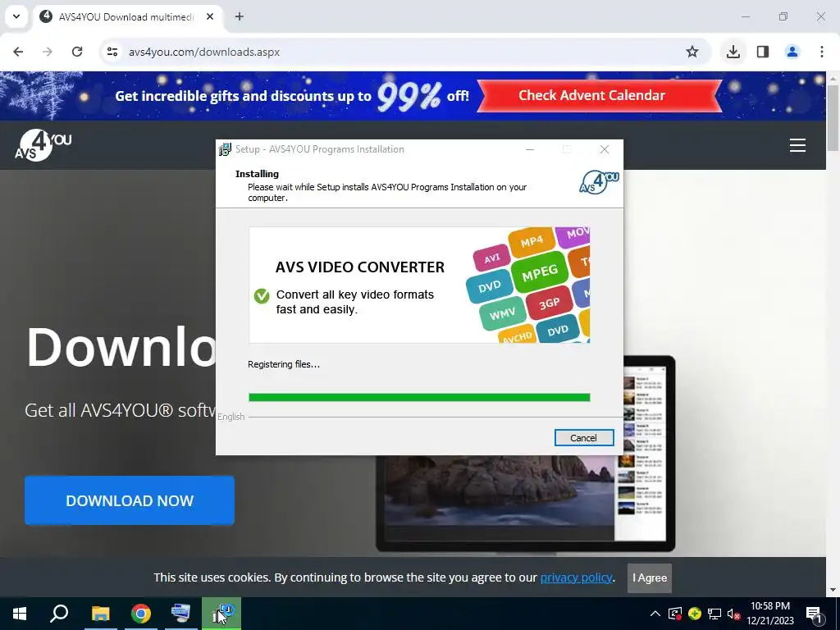Click the Chrome back arrow
840x630 pixels.
[x=18, y=52]
